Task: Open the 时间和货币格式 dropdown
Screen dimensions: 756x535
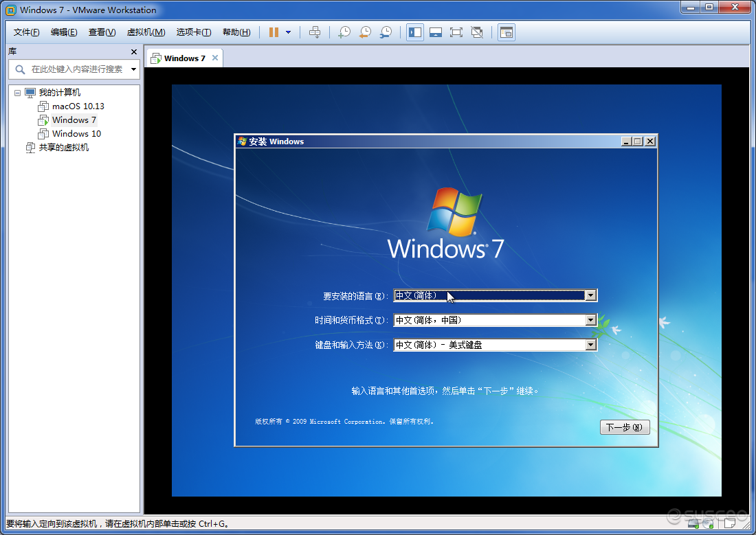Action: 590,320
